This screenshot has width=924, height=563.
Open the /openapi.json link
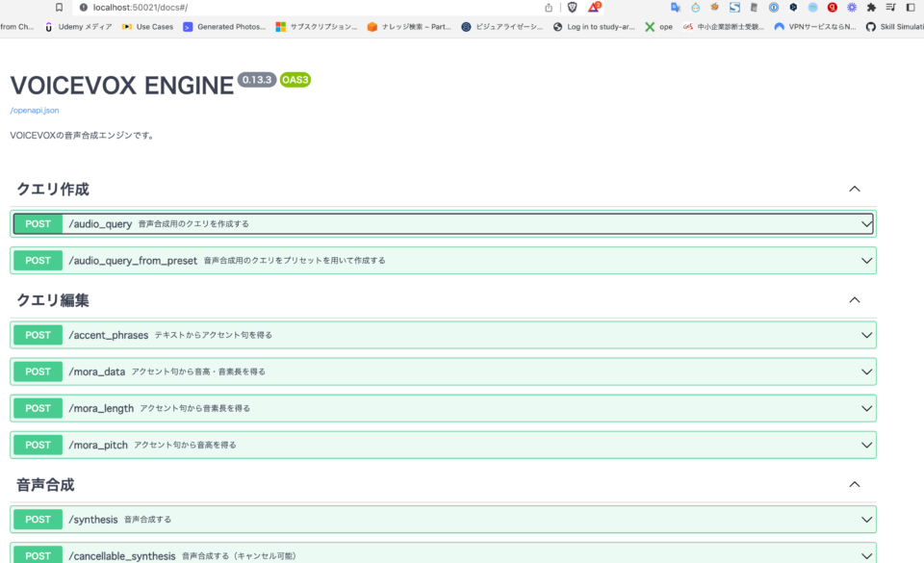pos(33,110)
